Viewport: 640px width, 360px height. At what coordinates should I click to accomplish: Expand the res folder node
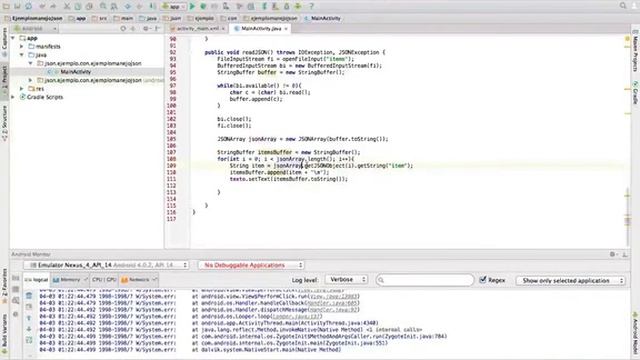(22, 89)
